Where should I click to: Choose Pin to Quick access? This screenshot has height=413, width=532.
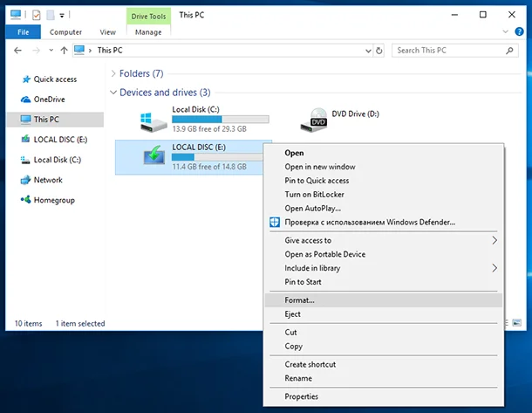coord(384,181)
